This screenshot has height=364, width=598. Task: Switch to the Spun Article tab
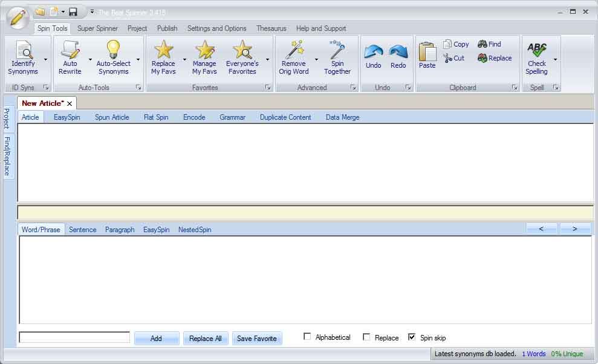(112, 117)
